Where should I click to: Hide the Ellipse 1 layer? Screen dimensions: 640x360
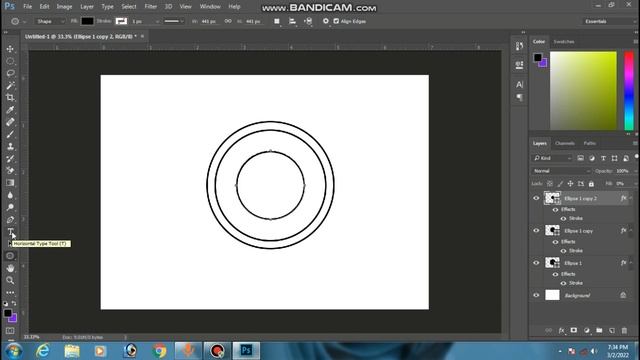(536, 263)
